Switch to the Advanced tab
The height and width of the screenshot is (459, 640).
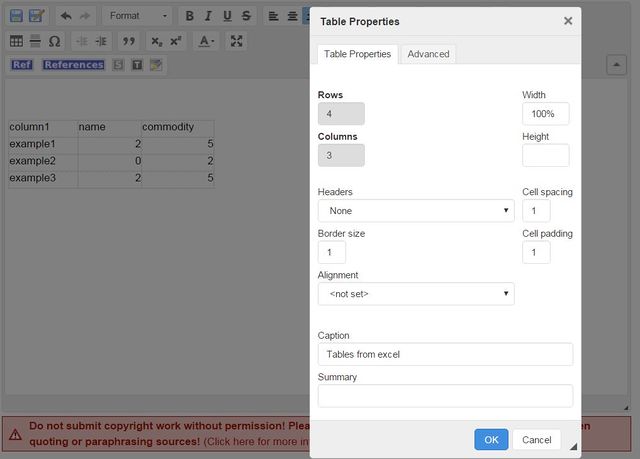(x=428, y=54)
